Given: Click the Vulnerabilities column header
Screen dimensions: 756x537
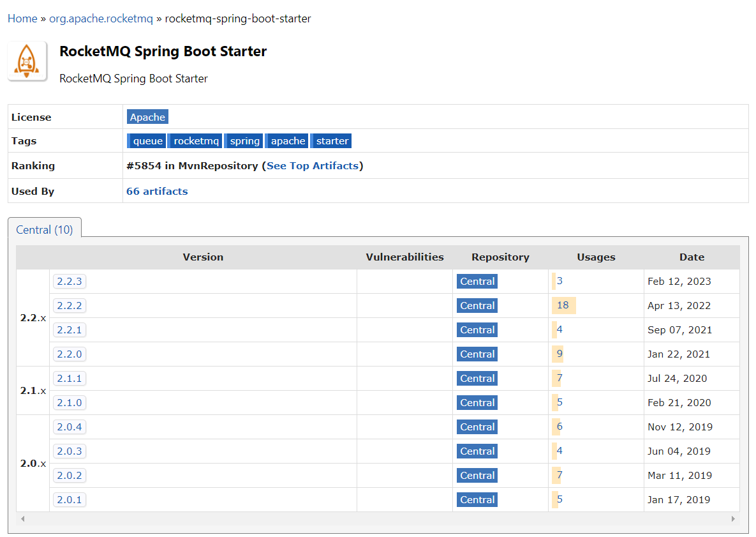Looking at the screenshot, I should (404, 257).
